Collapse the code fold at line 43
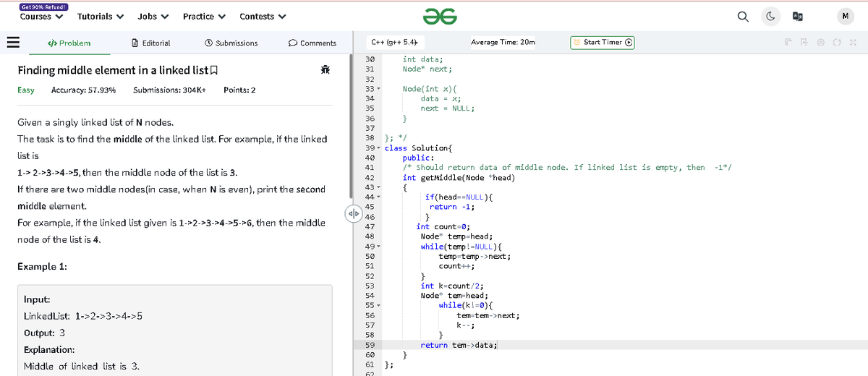 pyautogui.click(x=379, y=187)
